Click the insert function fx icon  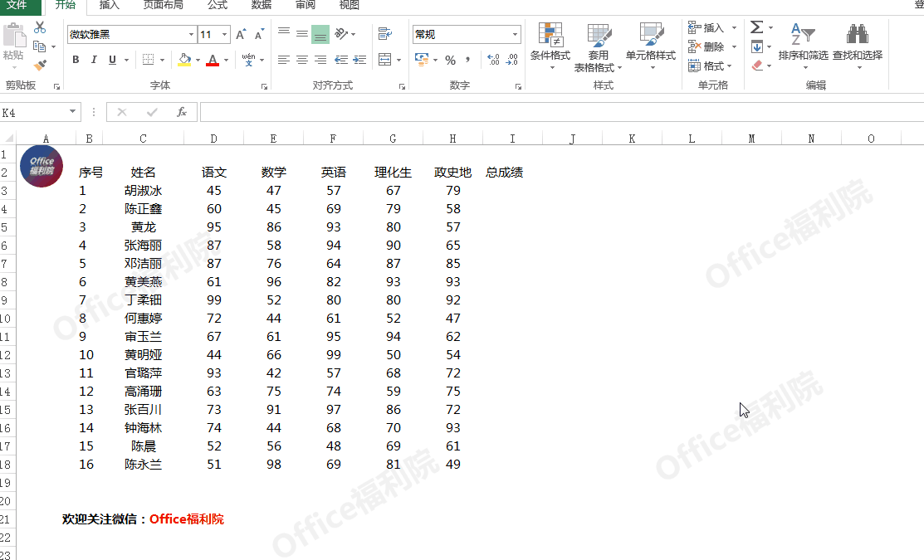(x=182, y=112)
